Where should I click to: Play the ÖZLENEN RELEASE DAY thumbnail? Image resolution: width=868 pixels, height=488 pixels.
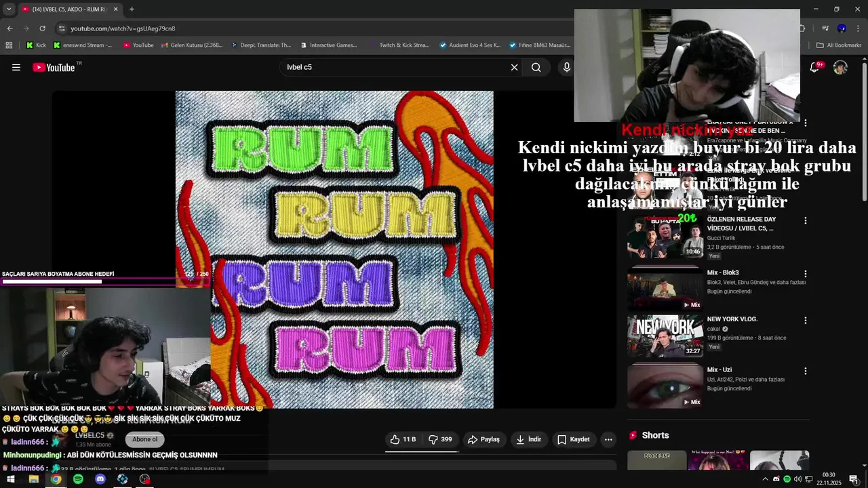665,237
